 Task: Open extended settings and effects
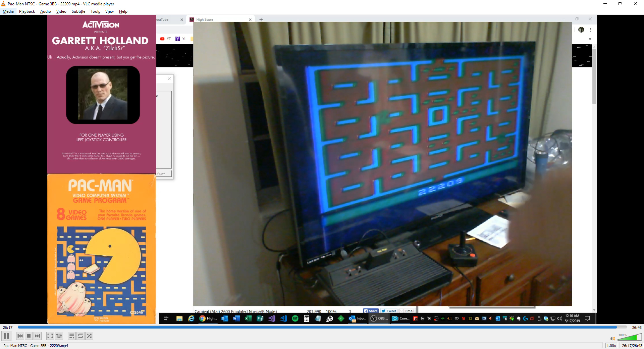click(x=59, y=336)
